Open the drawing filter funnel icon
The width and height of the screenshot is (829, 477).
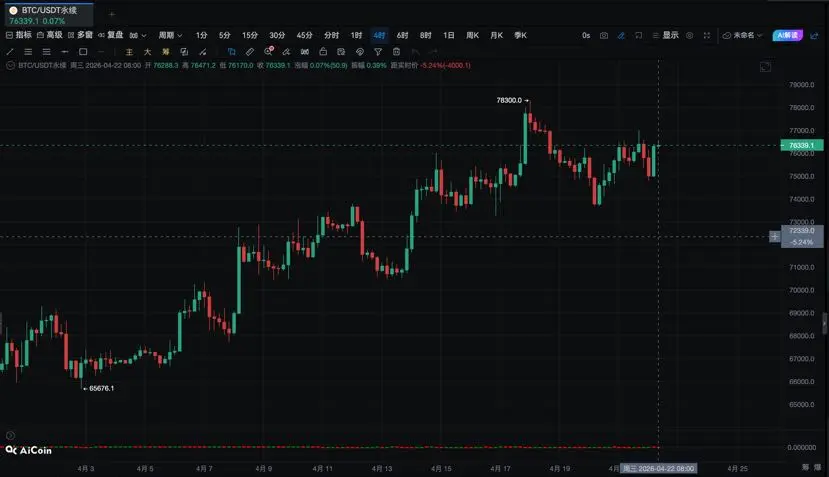pyautogui.click(x=377, y=52)
